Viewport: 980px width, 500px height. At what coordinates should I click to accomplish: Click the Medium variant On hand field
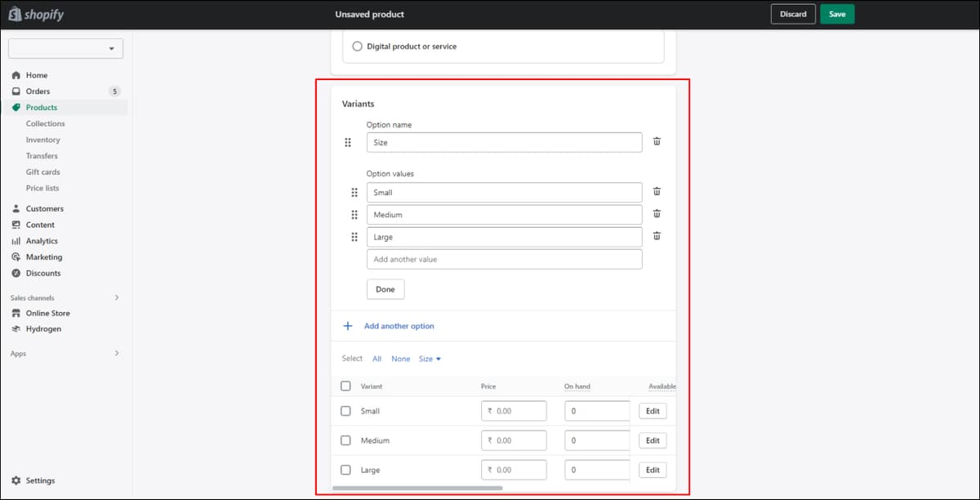click(x=597, y=440)
